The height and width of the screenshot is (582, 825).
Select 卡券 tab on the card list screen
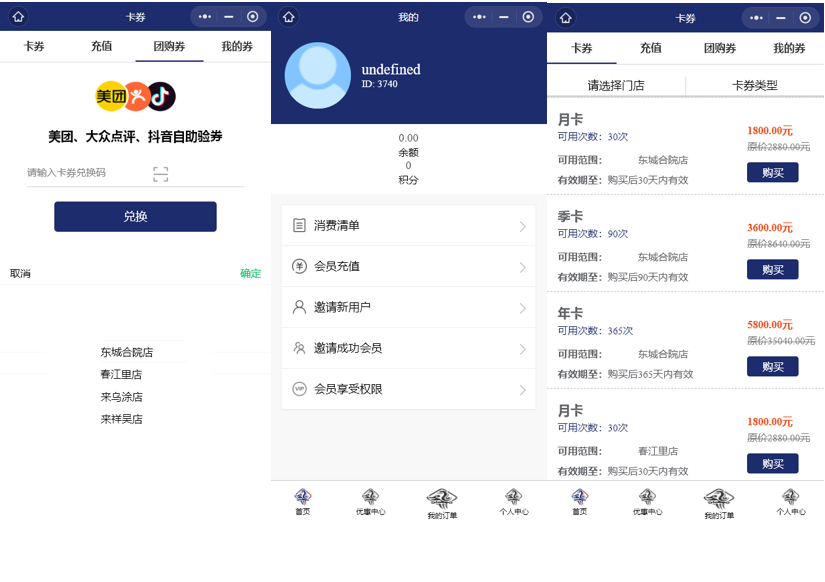coord(582,48)
